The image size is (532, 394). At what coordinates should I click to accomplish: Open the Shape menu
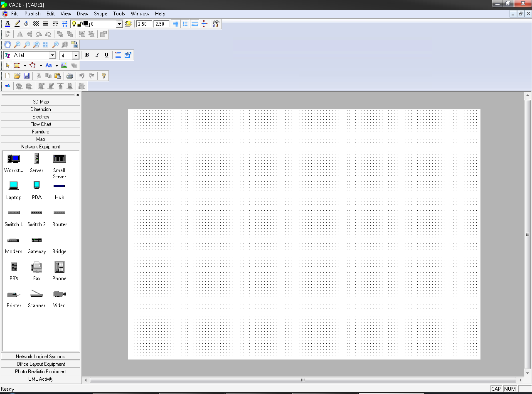(100, 14)
